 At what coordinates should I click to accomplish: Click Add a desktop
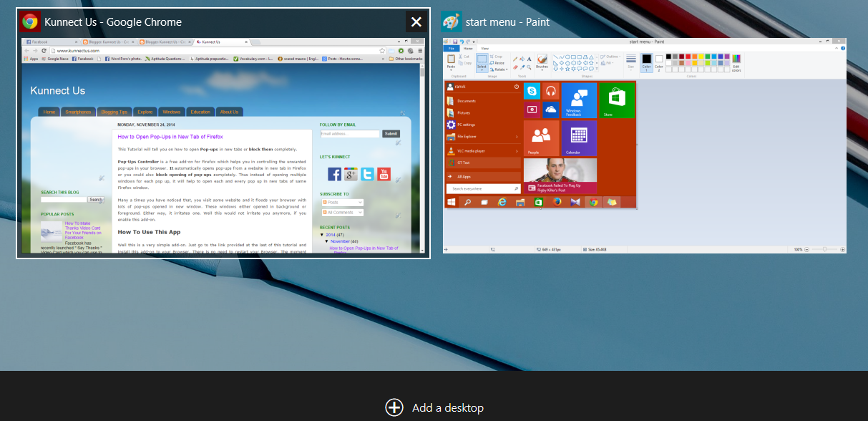(x=437, y=407)
